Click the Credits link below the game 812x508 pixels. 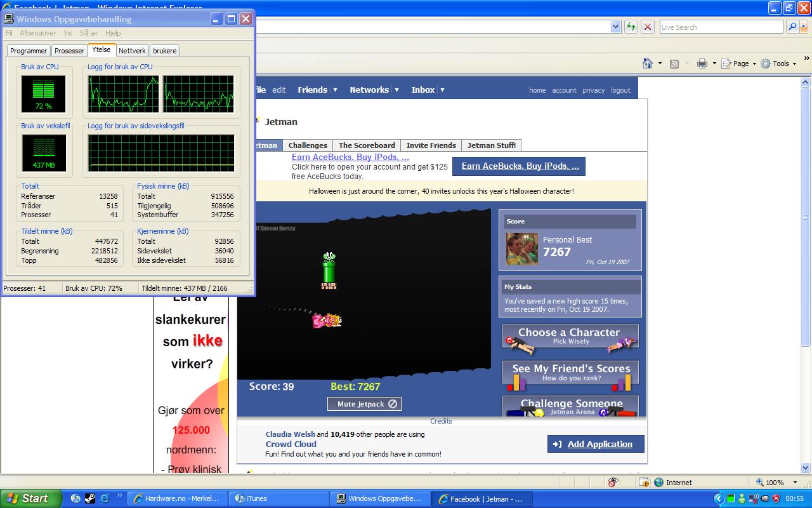441,421
